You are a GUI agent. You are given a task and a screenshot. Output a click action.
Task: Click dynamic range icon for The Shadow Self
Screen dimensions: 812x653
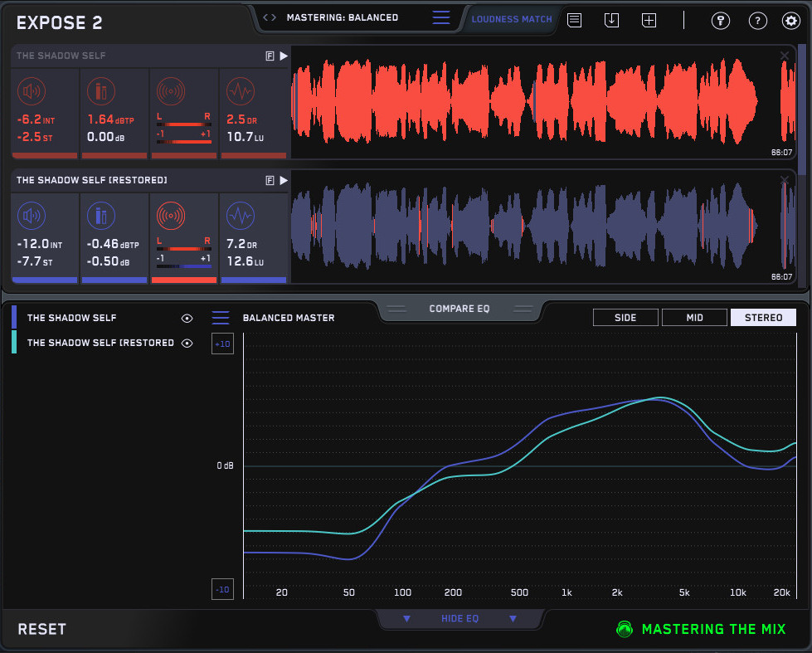click(x=240, y=90)
